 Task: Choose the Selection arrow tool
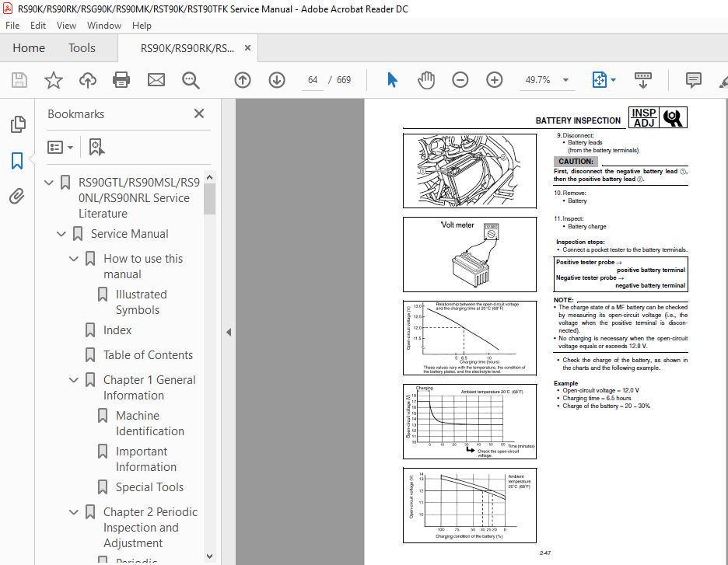point(392,80)
